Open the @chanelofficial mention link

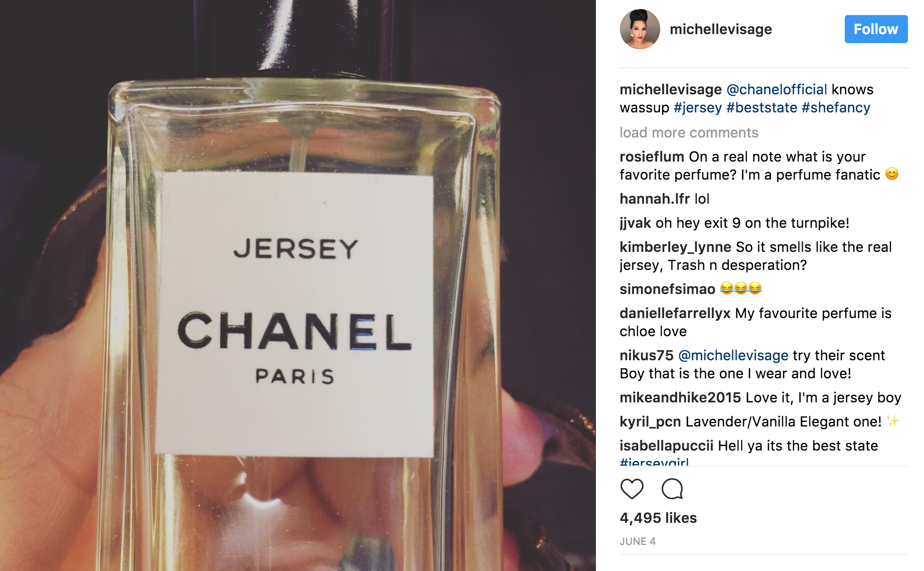(x=777, y=89)
